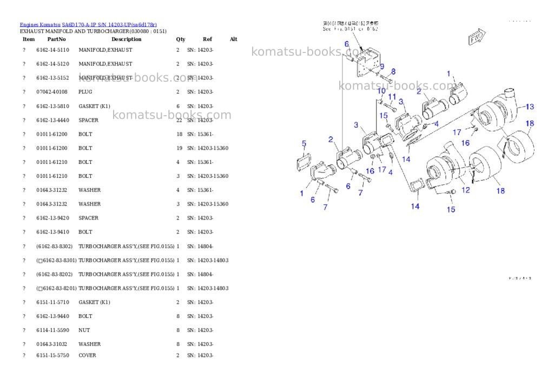Click part number 01643-31032
554x392 pixels.
coord(51,344)
